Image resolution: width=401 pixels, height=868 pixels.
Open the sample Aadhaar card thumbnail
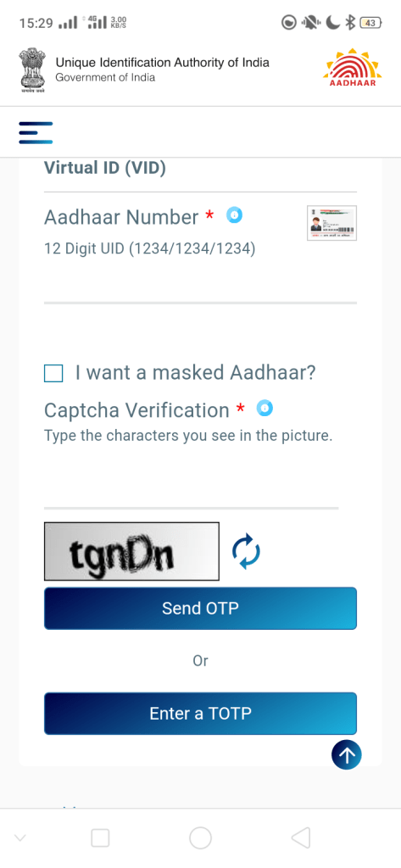coord(331,223)
